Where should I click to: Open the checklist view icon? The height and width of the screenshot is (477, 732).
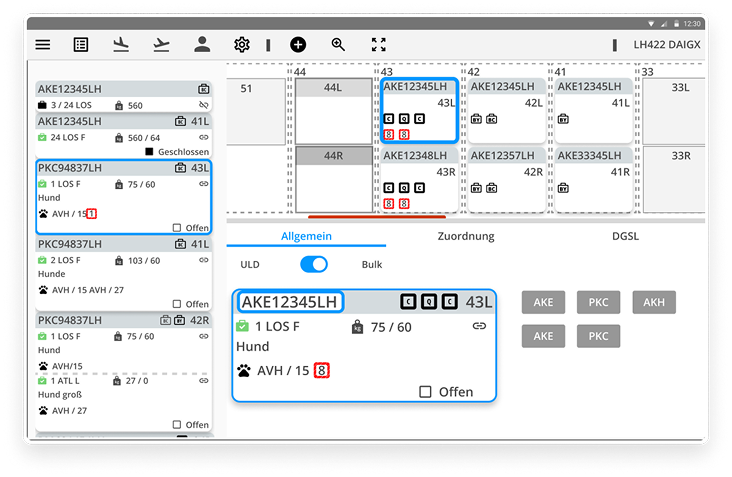(82, 44)
